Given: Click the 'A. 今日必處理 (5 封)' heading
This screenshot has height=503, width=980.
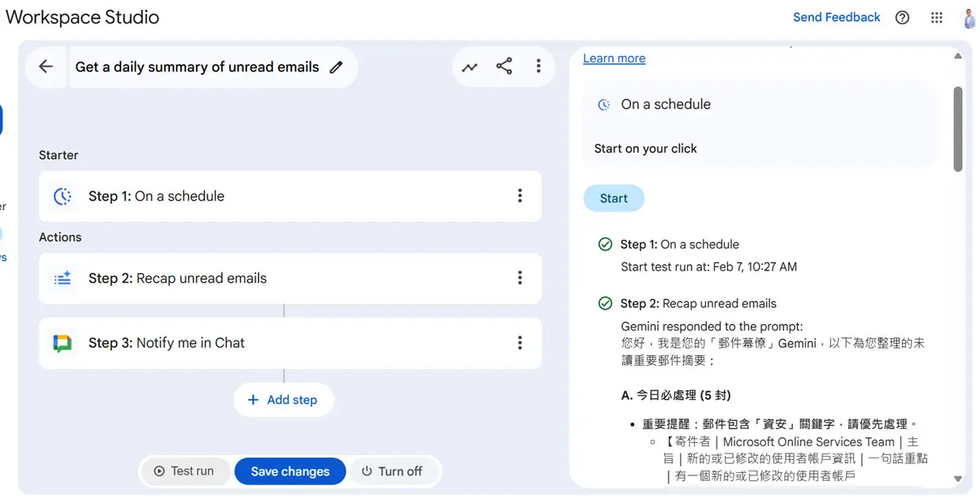Looking at the screenshot, I should coord(676,395).
